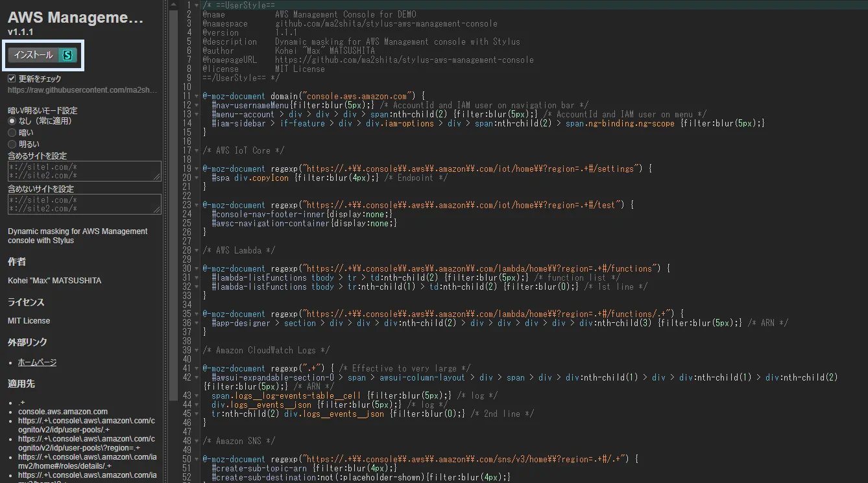Collapse the UserStyle header fold at line 1
The width and height of the screenshot is (868, 483).
pyautogui.click(x=197, y=5)
